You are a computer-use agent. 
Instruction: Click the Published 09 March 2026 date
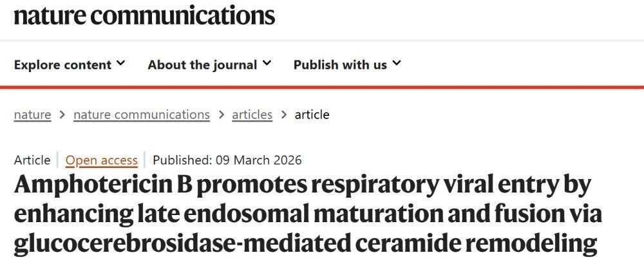[x=227, y=160]
